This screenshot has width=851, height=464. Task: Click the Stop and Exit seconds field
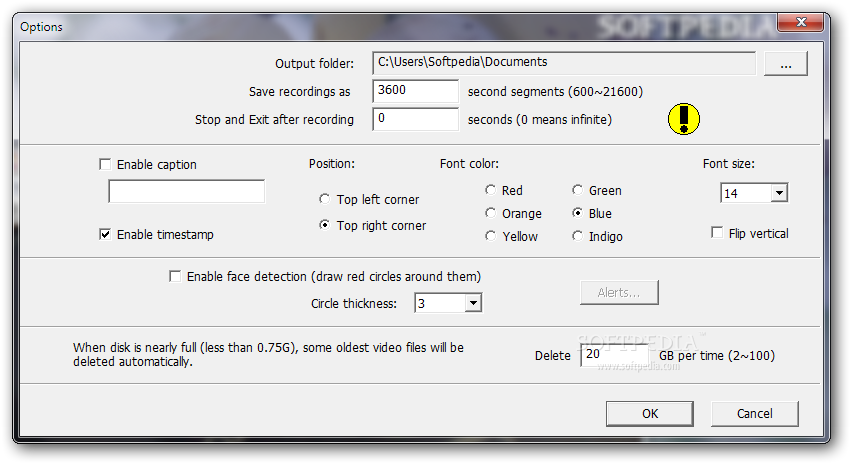point(415,119)
